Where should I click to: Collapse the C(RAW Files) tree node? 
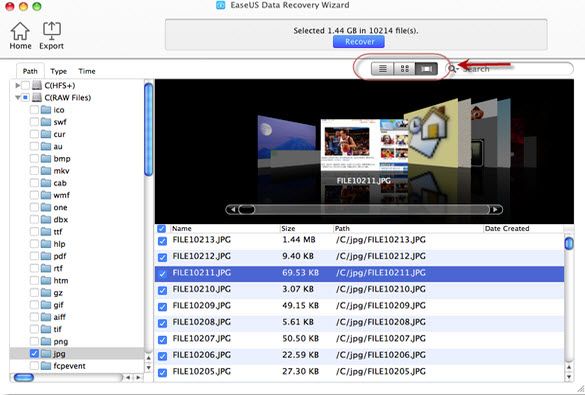click(x=17, y=98)
